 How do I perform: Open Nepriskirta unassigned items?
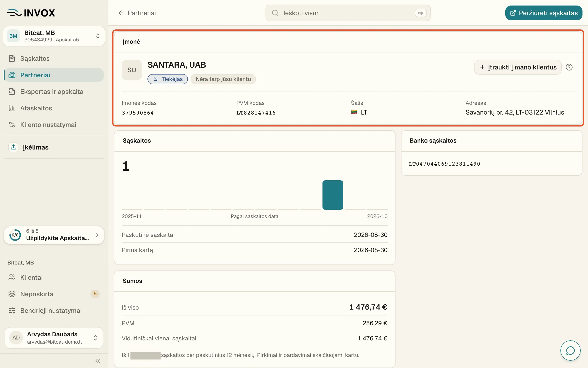pos(54,294)
